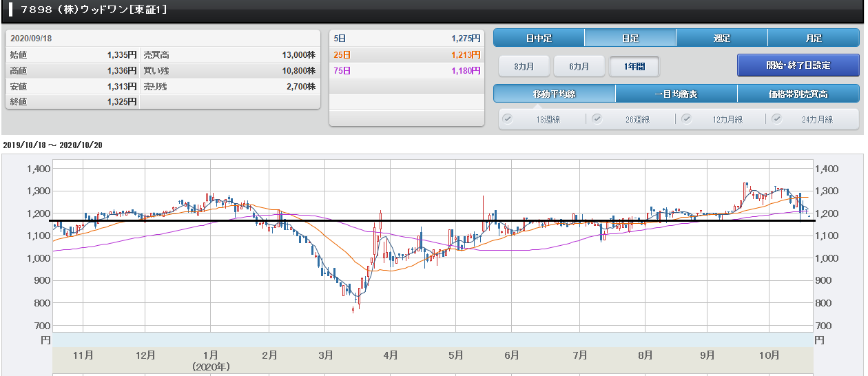
Task: Click the 1月 (2020年) label on the time axis
Action: coord(211,360)
